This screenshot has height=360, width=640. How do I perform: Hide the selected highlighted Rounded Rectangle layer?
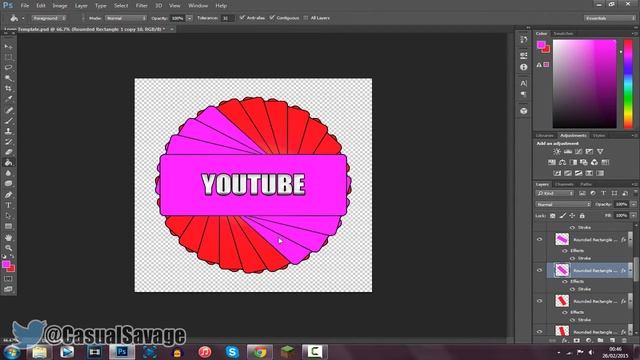(540, 270)
